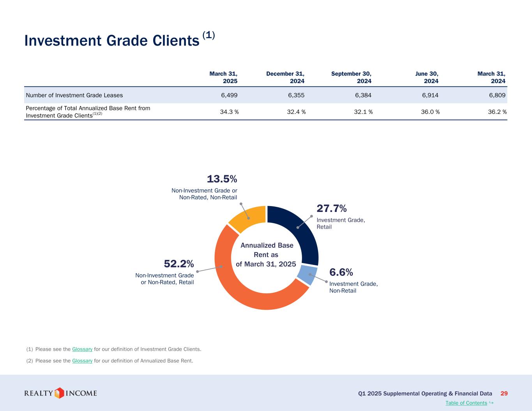Open the Table of Contents link
532x411 pixels.
(x=466, y=403)
